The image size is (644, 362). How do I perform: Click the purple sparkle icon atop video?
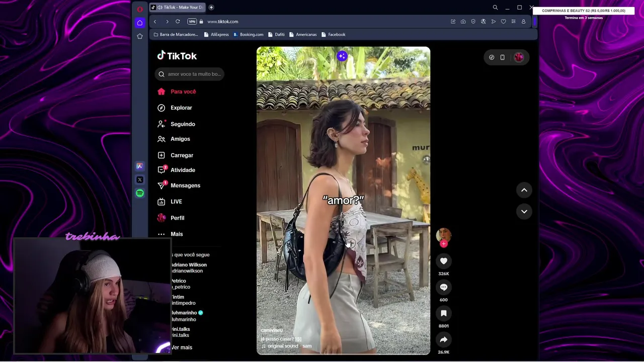pyautogui.click(x=342, y=56)
